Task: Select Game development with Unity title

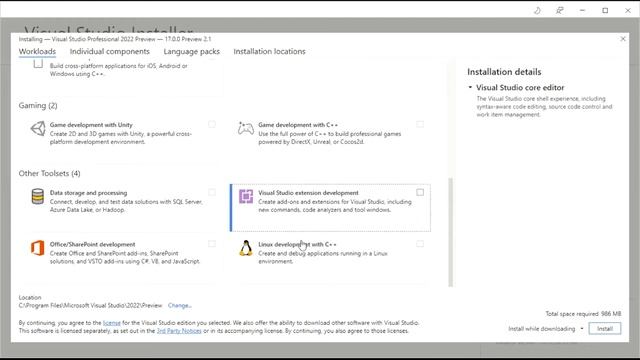Action: 91,125
